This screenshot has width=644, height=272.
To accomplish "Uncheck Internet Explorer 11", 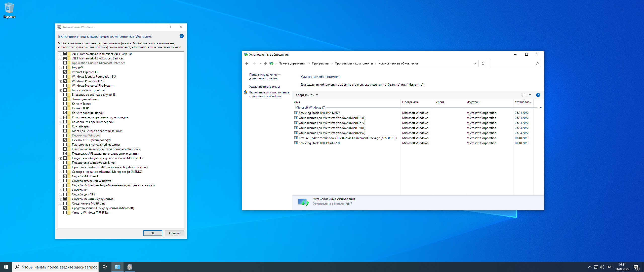I will pos(65,72).
